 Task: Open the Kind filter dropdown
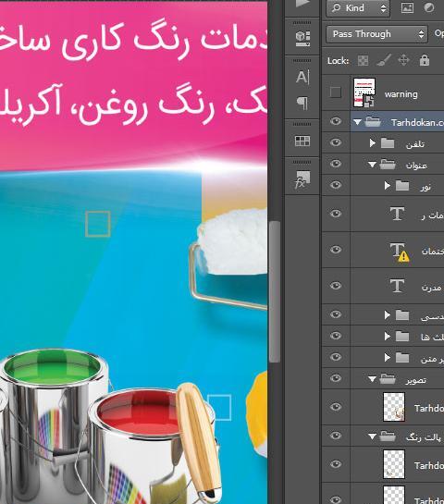pos(358,8)
